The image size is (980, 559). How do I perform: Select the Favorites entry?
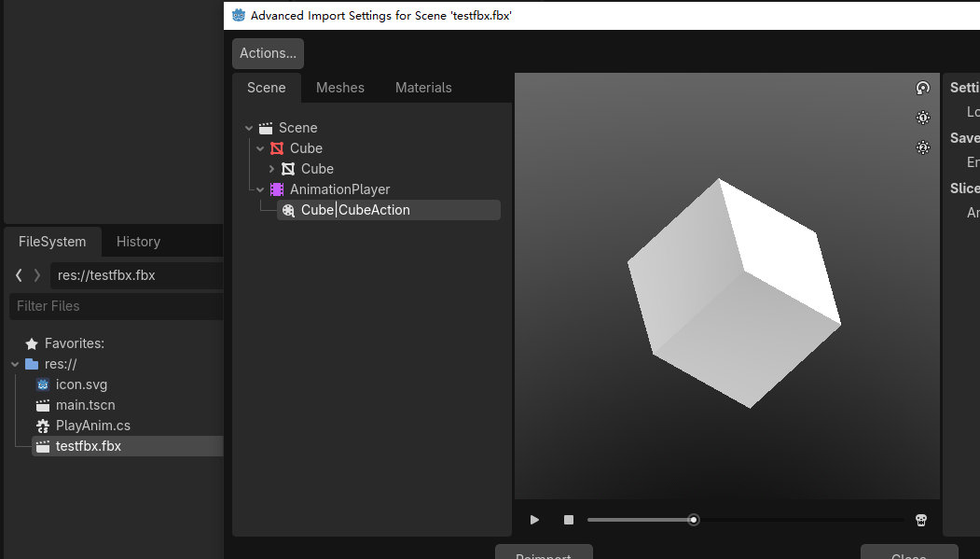click(75, 343)
